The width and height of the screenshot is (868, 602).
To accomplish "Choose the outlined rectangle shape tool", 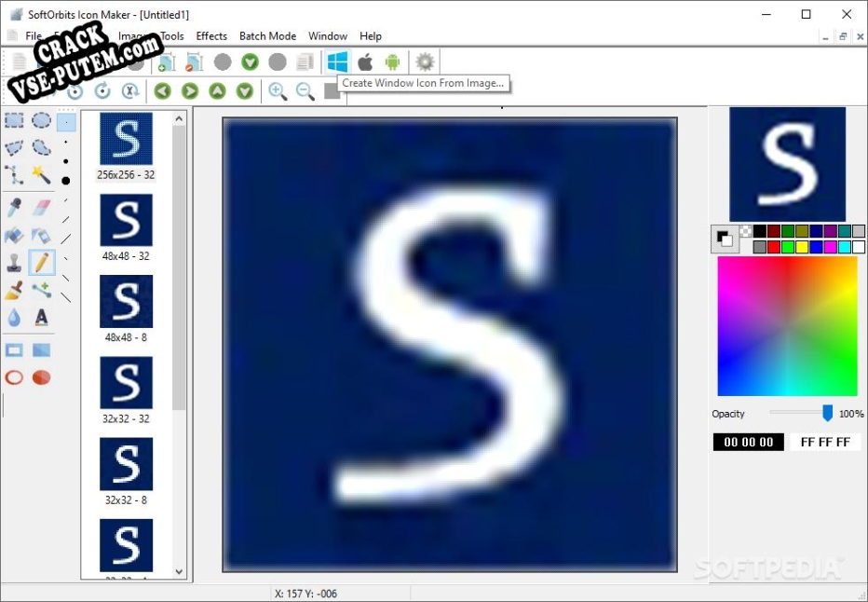I will 14,350.
